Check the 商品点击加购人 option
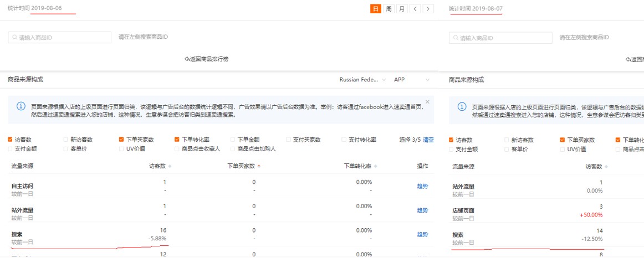 pyautogui.click(x=232, y=148)
